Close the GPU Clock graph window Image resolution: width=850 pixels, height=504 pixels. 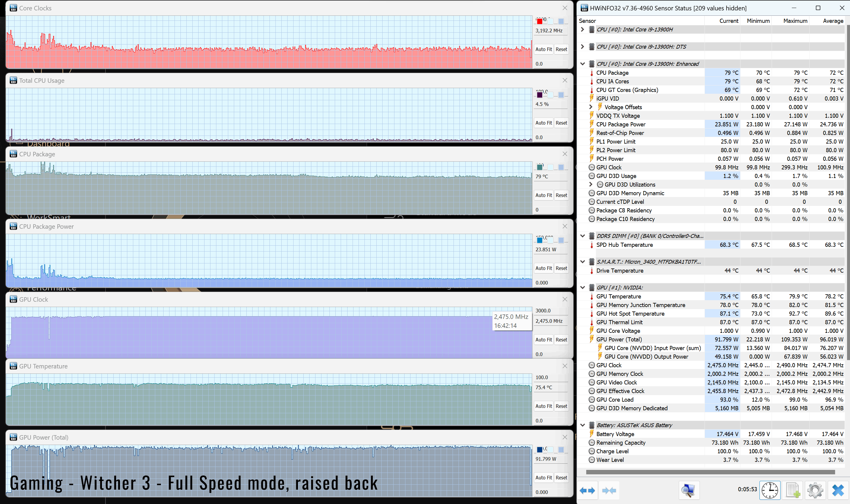point(564,299)
